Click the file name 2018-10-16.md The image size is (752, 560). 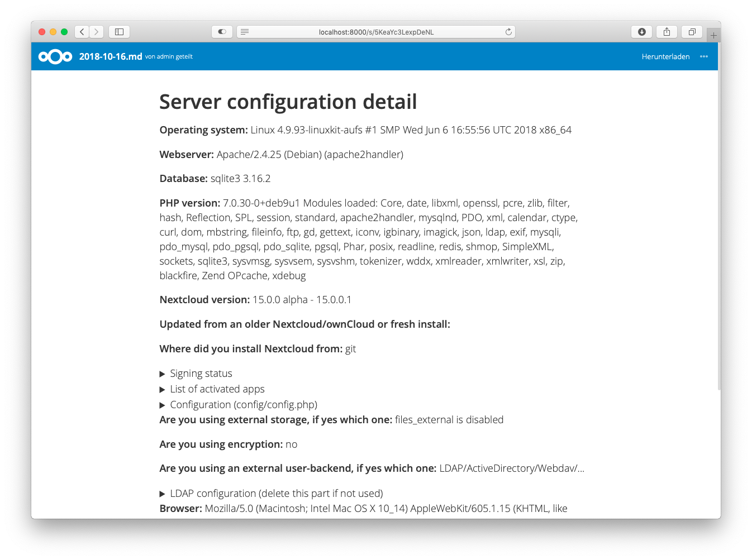[x=111, y=56]
